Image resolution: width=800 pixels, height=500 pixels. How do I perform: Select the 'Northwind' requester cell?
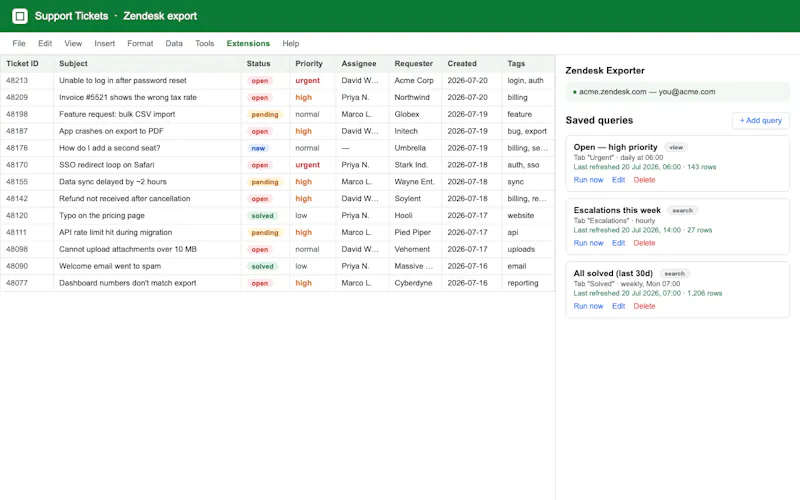pos(415,97)
